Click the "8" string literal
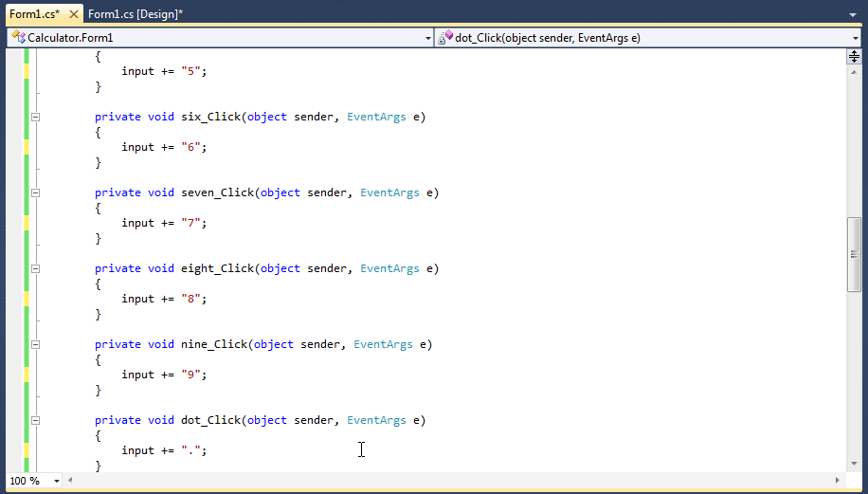Screen dimensions: 868x494 pyautogui.click(x=190, y=299)
